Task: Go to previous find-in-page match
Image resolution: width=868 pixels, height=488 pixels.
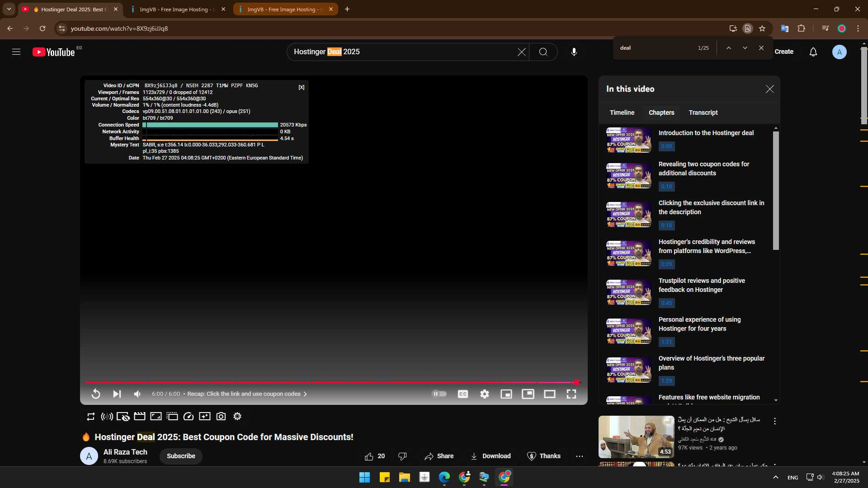Action: [728, 48]
